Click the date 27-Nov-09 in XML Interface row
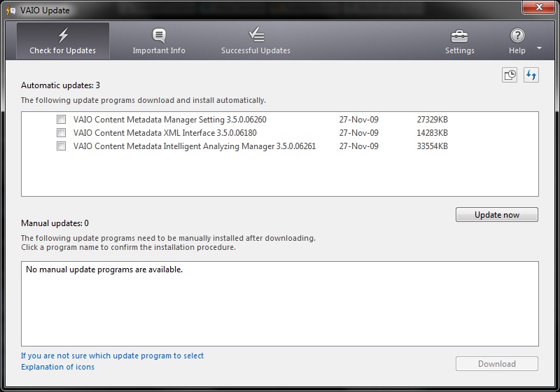Viewport: 560px width, 392px height. [358, 133]
